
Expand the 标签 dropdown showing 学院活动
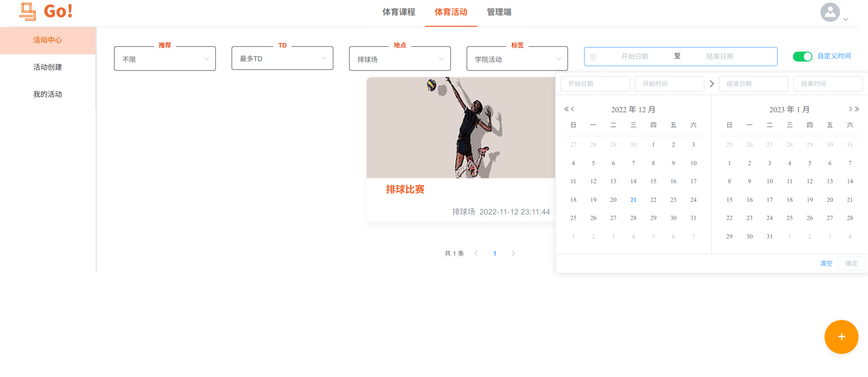point(517,58)
